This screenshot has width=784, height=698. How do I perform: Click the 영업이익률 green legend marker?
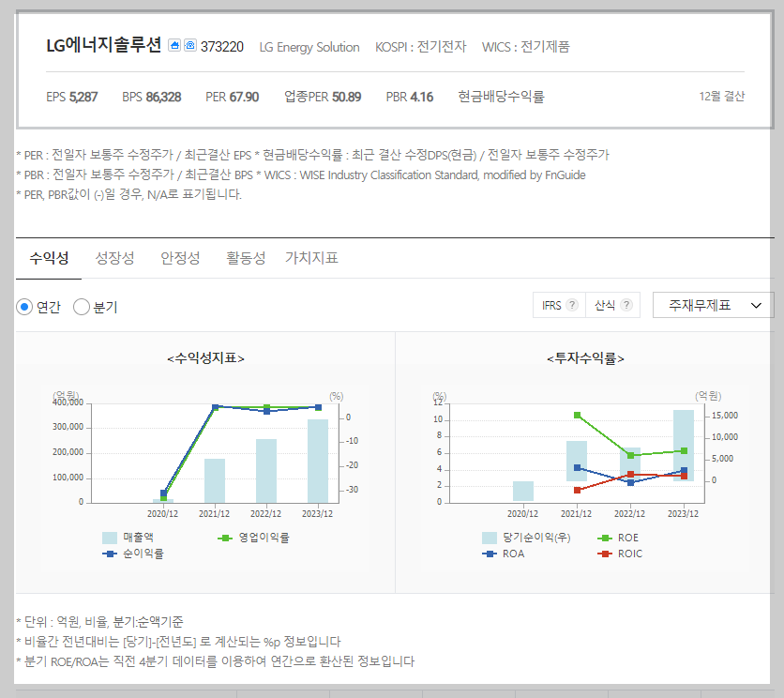(x=225, y=538)
